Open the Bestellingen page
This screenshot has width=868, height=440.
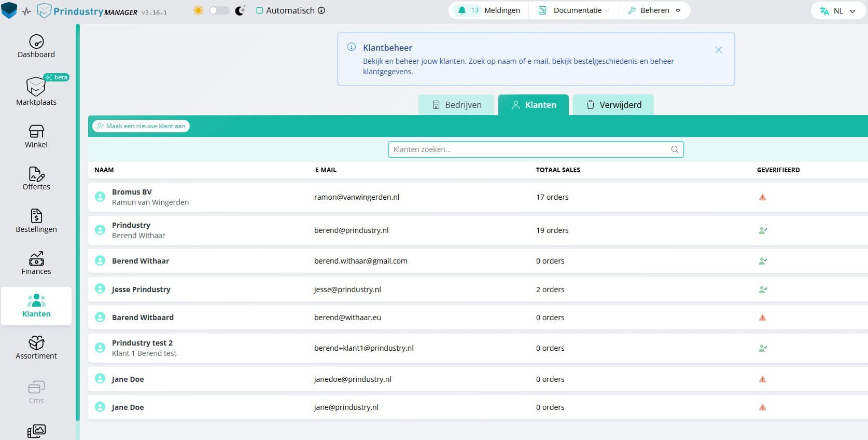click(x=36, y=221)
